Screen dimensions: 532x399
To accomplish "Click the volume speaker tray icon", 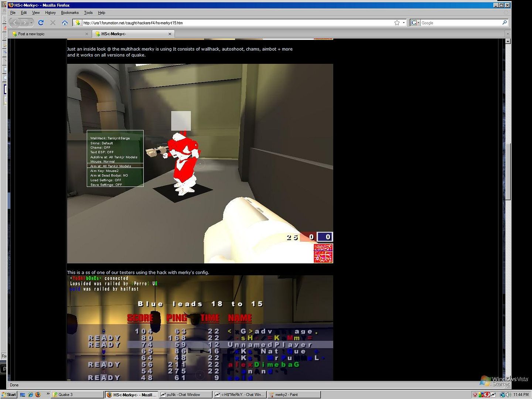I will click(508, 395).
